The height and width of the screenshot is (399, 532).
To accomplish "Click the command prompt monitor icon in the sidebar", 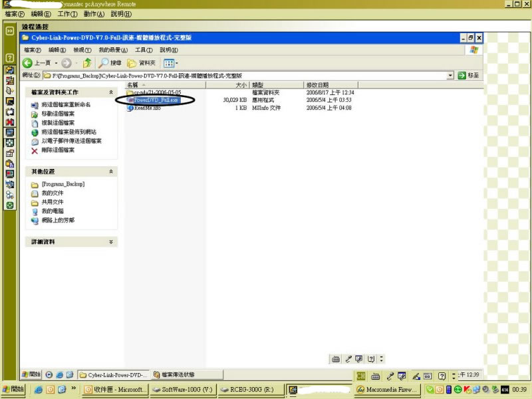I will pyautogui.click(x=10, y=101).
